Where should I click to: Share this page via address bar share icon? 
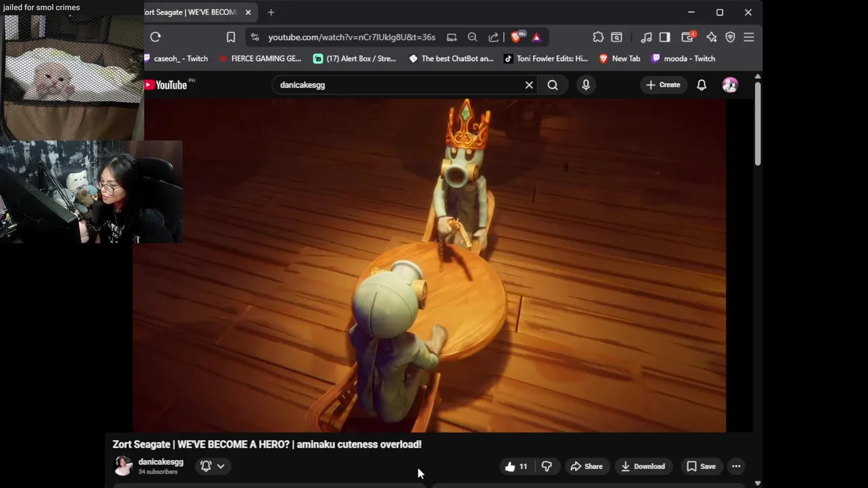(x=494, y=37)
